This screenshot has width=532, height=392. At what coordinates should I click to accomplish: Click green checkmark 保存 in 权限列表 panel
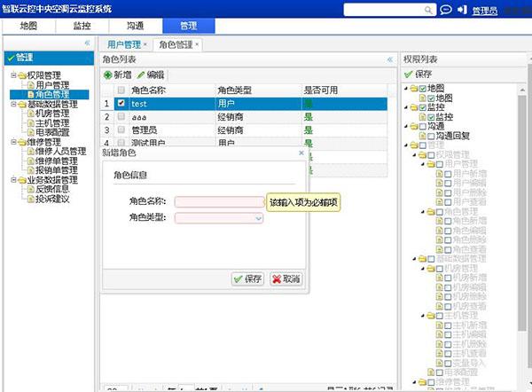[x=409, y=74]
